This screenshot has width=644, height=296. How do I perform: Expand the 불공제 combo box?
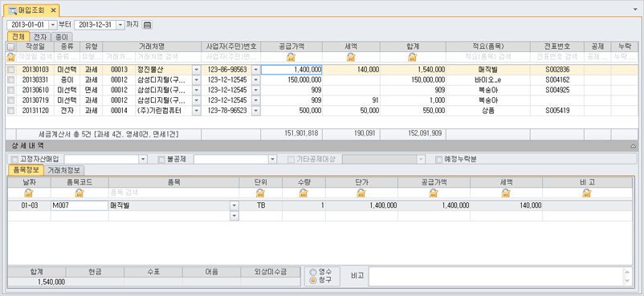(x=273, y=159)
